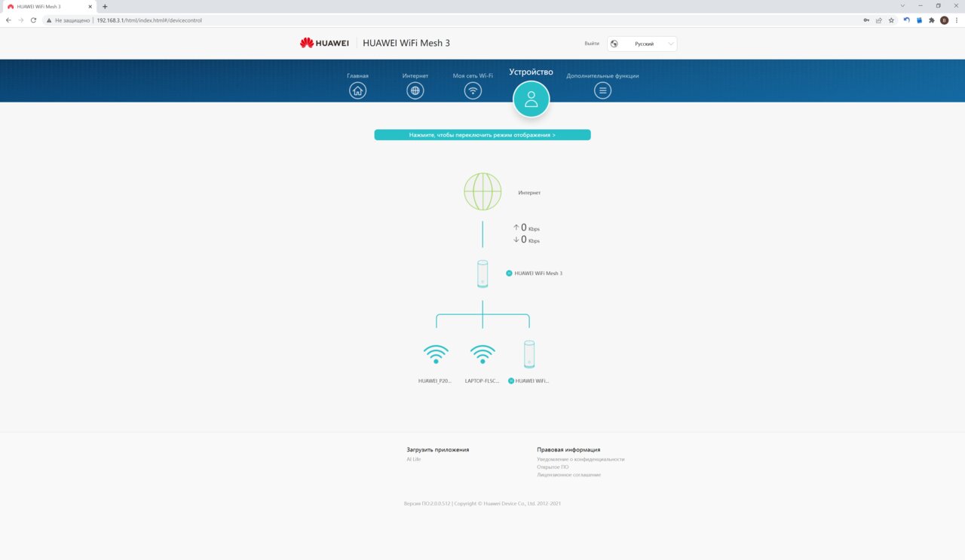Image resolution: width=965 pixels, height=560 pixels.
Task: Reload the page with refresh icon
Action: [33, 20]
